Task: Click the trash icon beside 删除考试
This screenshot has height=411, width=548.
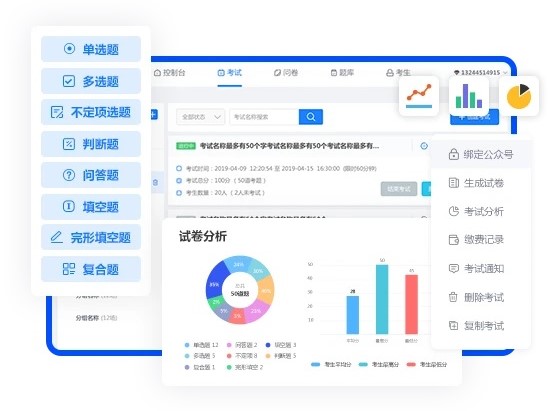Action: tap(453, 297)
